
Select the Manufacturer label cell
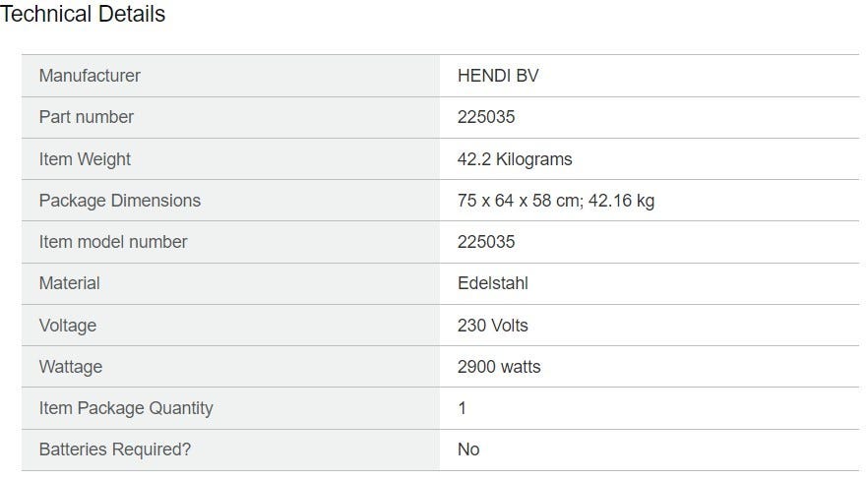pos(231,76)
